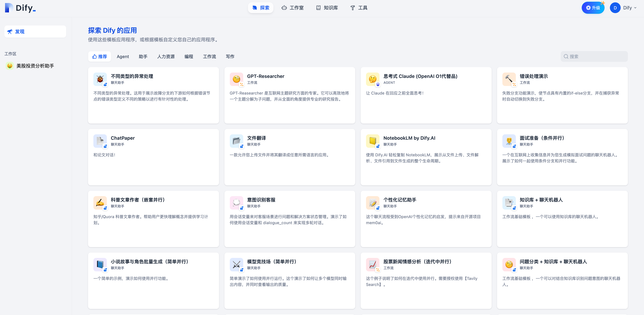Click the 搜索 search input field
This screenshot has height=315, width=644.
click(594, 56)
